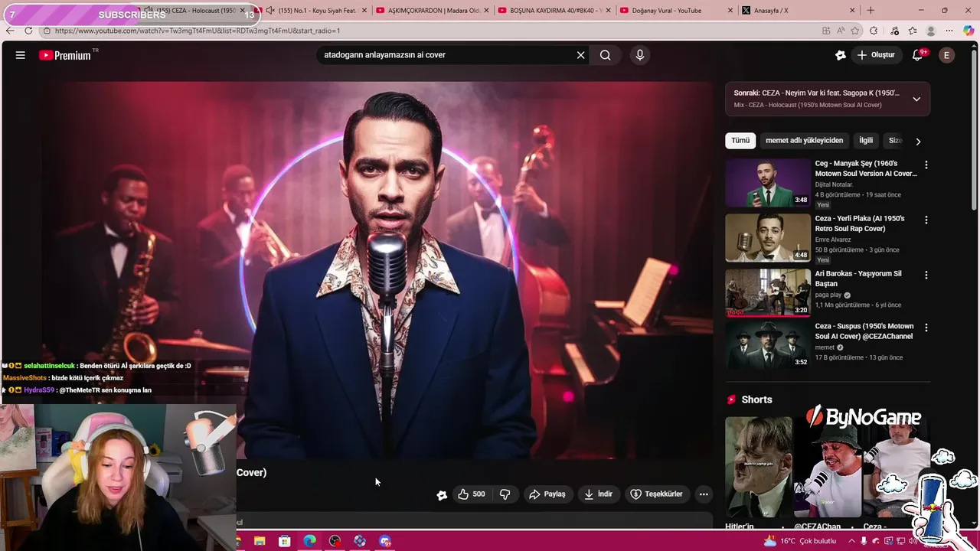The image size is (980, 551).
Task: Open more actions three-dot menu under video
Action: [x=704, y=494]
